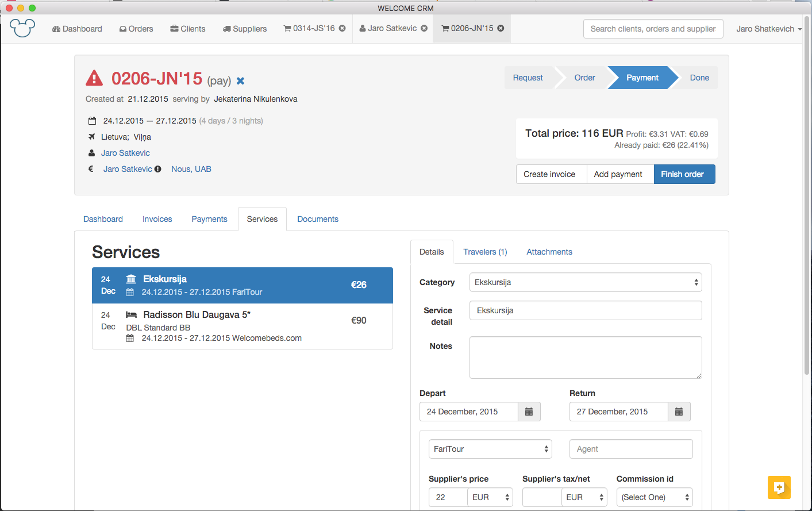Click the euro payer icon
812x511 pixels.
tap(91, 169)
